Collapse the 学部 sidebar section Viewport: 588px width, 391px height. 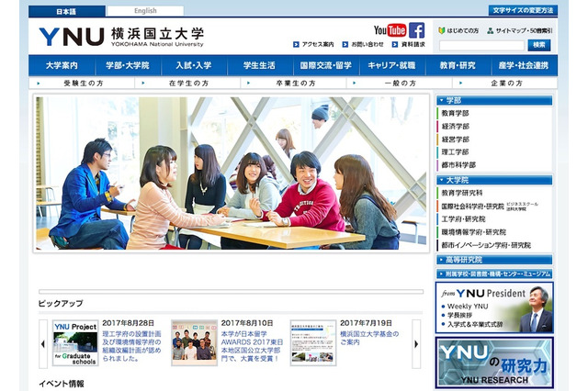[x=494, y=100]
